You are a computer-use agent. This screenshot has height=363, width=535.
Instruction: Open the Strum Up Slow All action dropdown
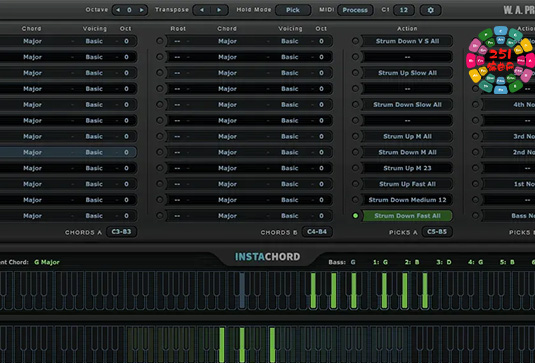coord(407,73)
